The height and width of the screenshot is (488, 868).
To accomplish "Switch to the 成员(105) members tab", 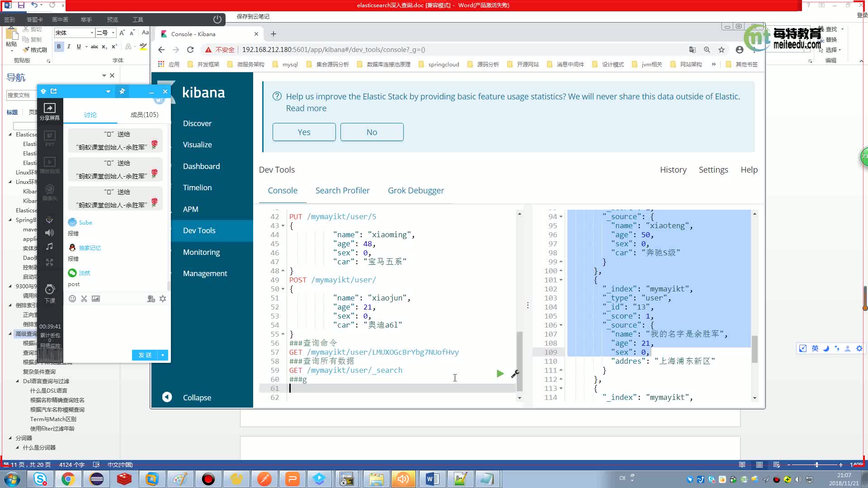I will click(x=144, y=115).
